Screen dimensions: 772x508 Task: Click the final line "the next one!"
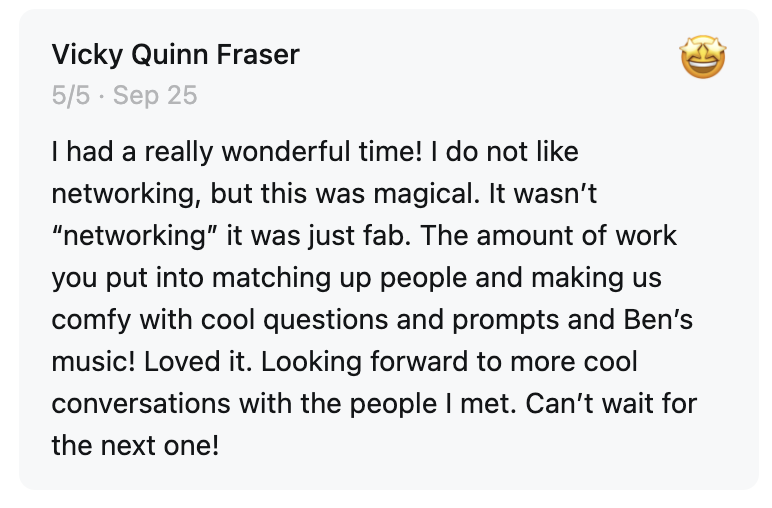click(x=135, y=444)
